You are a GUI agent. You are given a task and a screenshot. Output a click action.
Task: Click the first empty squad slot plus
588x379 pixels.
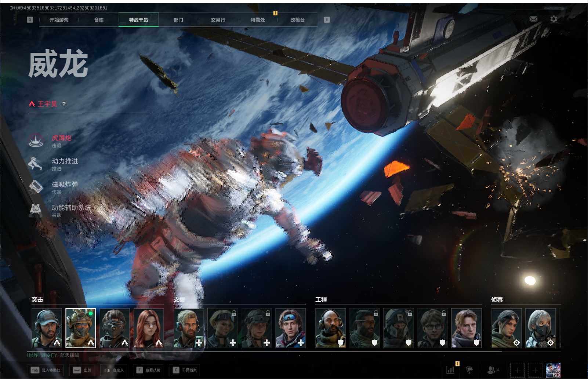[518, 370]
